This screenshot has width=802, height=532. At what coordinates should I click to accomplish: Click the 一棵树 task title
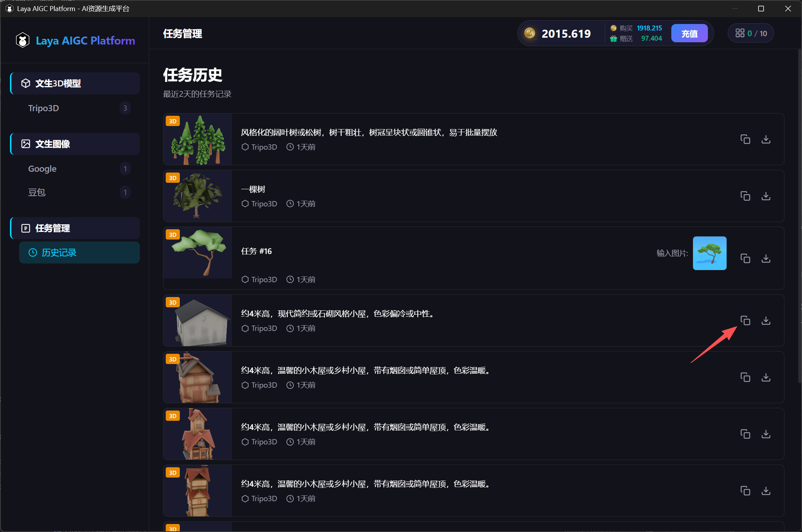(253, 189)
